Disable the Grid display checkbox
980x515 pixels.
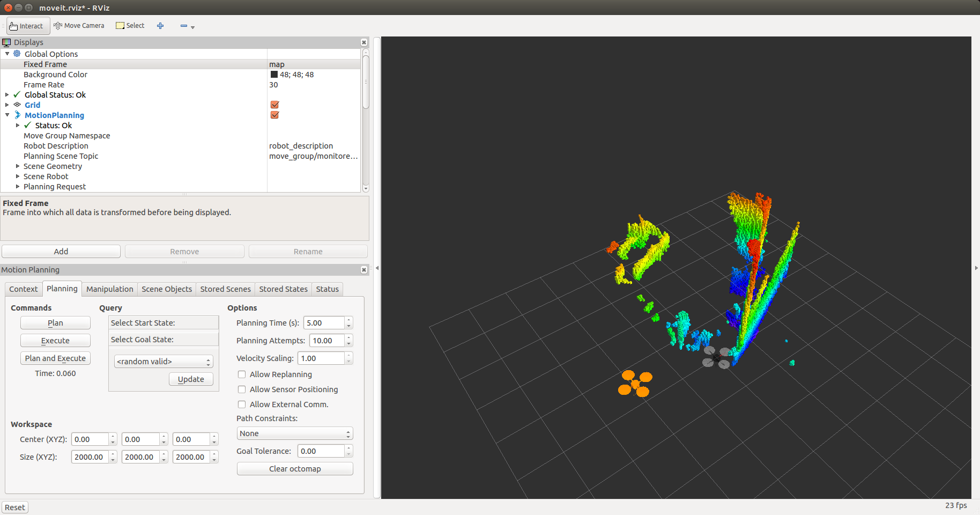tap(274, 105)
